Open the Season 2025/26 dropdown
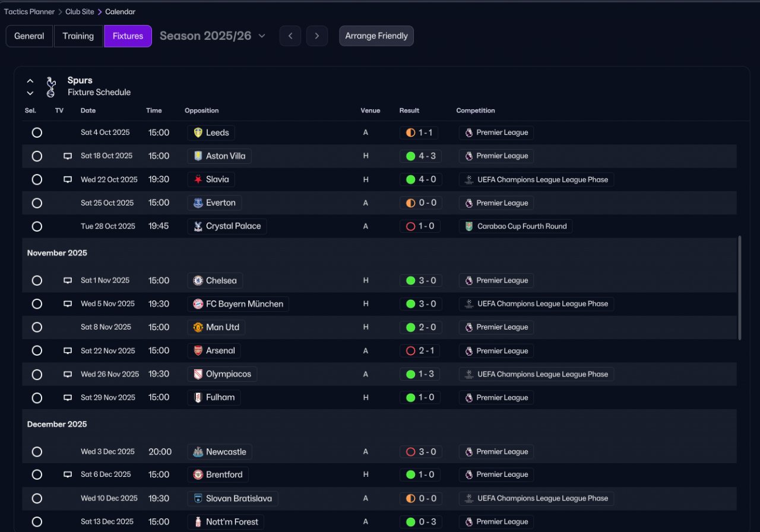This screenshot has width=760, height=532. [x=212, y=36]
